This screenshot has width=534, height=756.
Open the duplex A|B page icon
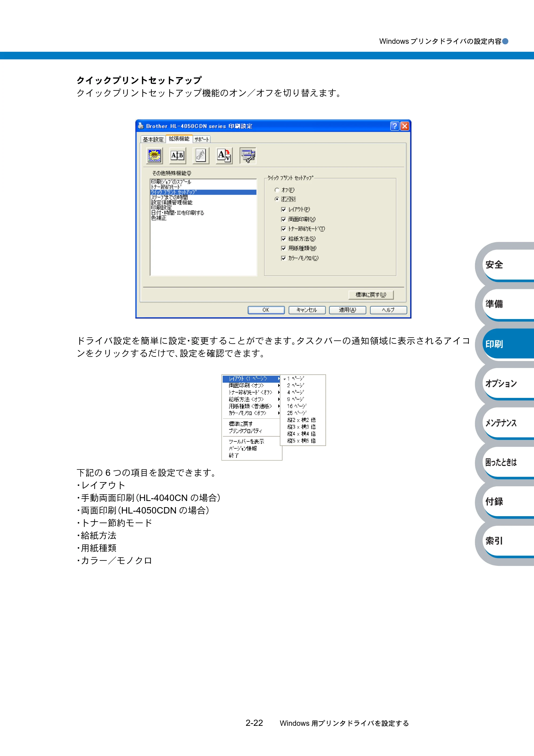(x=178, y=156)
